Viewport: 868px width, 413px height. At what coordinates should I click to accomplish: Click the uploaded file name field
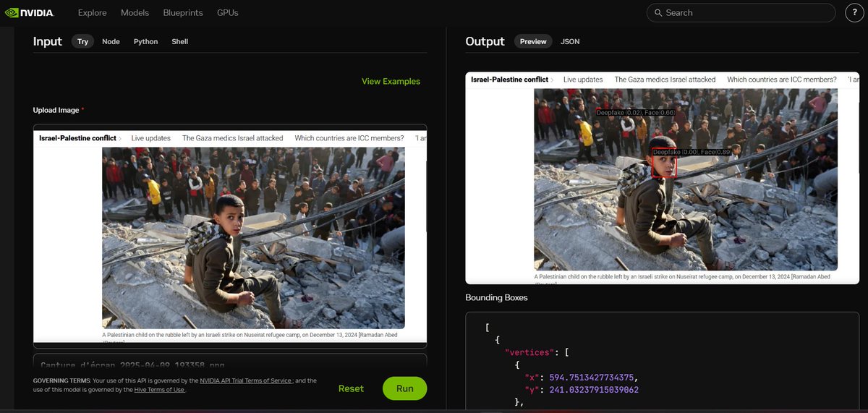(x=230, y=365)
